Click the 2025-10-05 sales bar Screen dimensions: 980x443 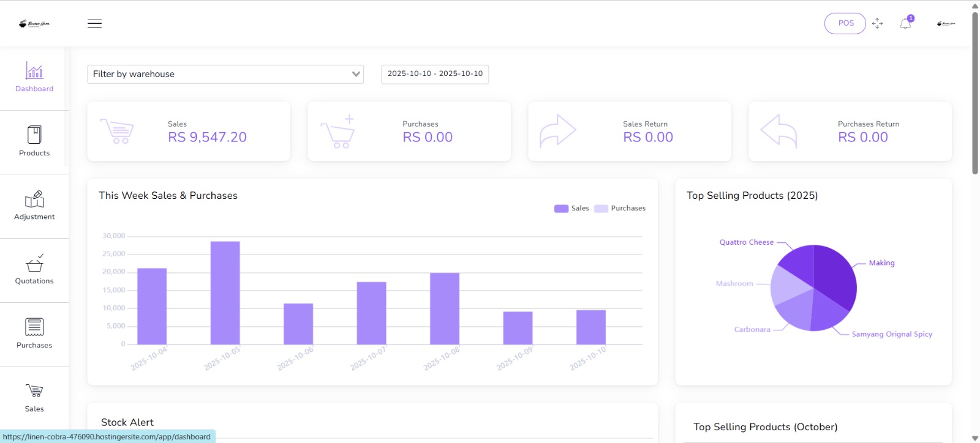point(225,292)
